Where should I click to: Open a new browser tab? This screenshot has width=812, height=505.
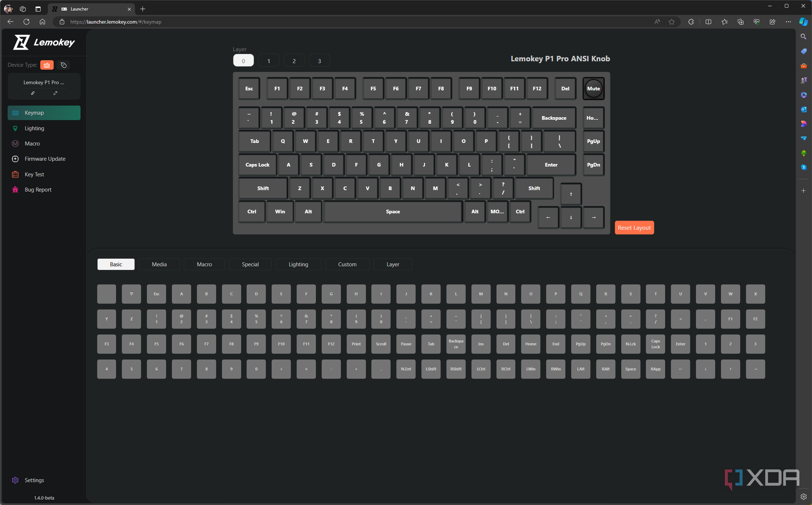pyautogui.click(x=143, y=9)
